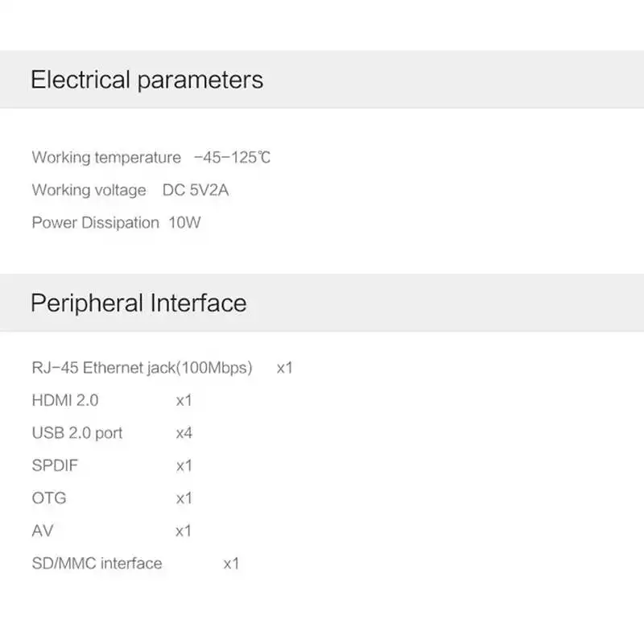This screenshot has height=644, width=644.
Task: Click the x1 quantity beside SD/MMC interface
Action: click(x=231, y=564)
